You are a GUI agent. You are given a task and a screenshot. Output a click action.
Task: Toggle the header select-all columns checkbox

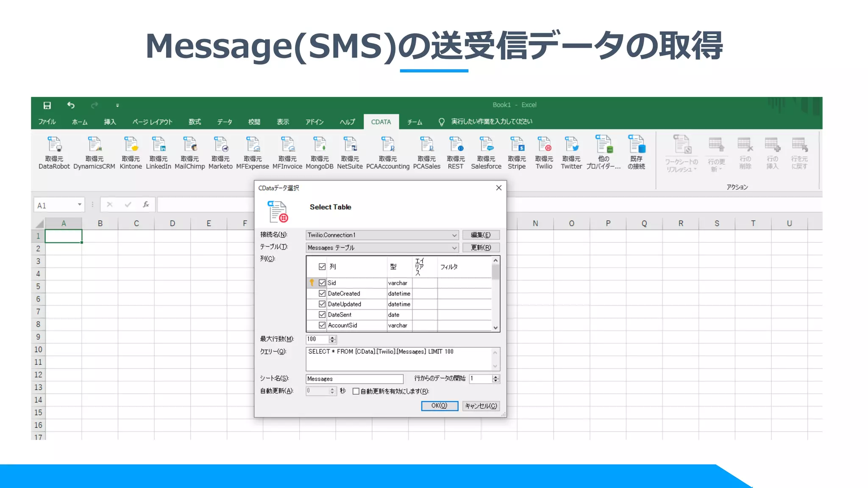click(322, 266)
